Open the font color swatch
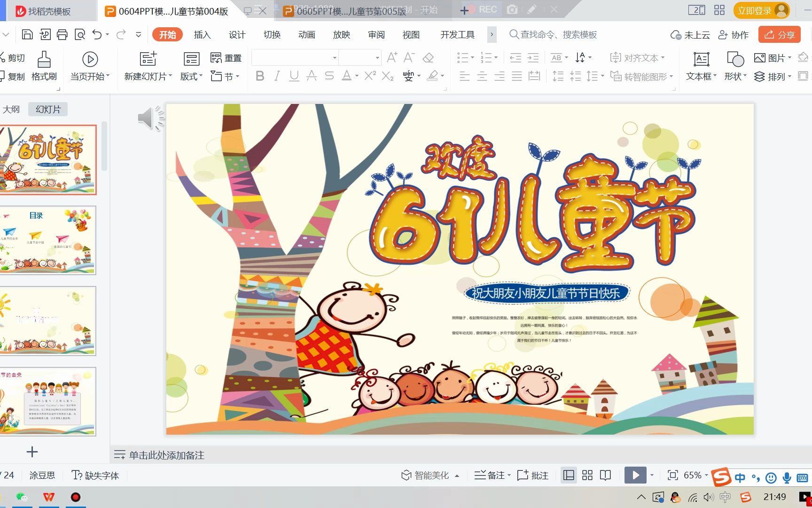Image resolution: width=812 pixels, height=508 pixels. (346, 76)
